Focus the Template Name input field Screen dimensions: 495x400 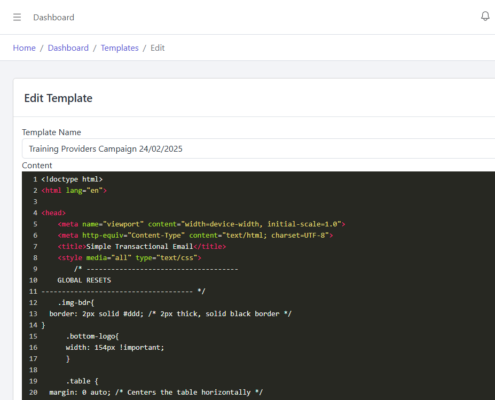[x=258, y=149]
